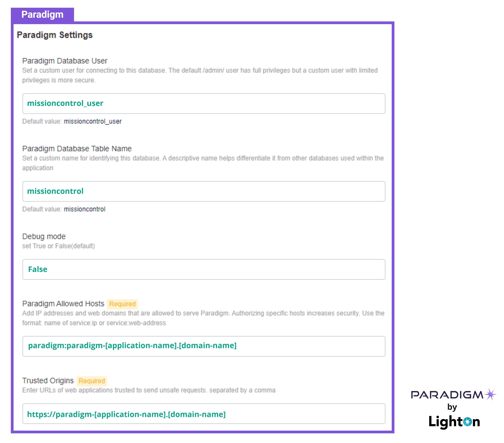Click the 'Trusted Origins' label

(x=48, y=380)
